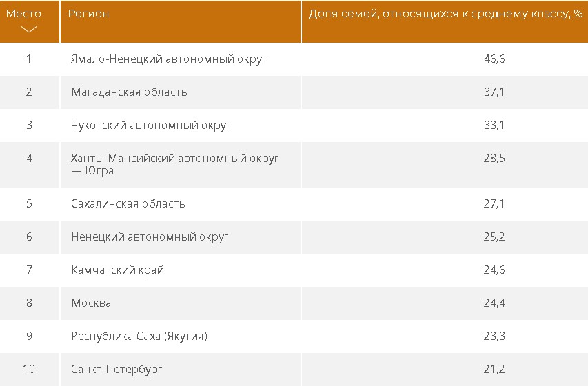This screenshot has width=588, height=391.
Task: Click the Камчатский край row
Action: 118,270
